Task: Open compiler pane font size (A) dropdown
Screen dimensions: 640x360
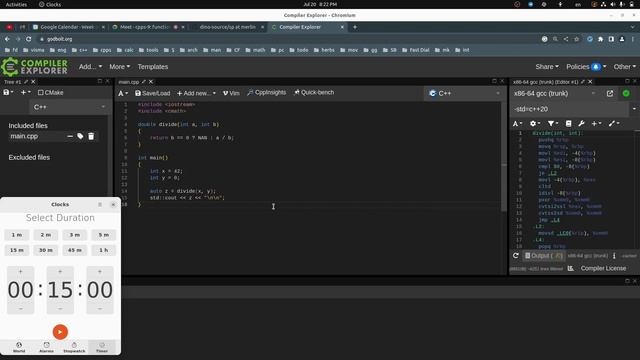Action: (517, 123)
